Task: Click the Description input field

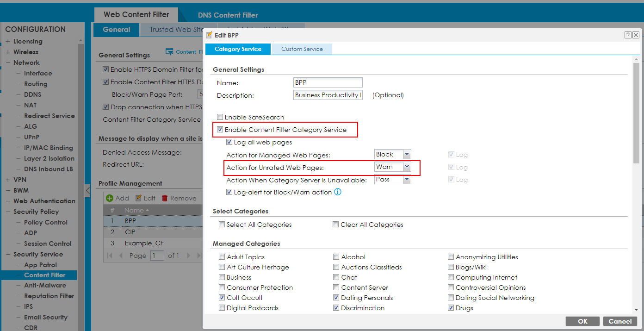Action: [328, 95]
